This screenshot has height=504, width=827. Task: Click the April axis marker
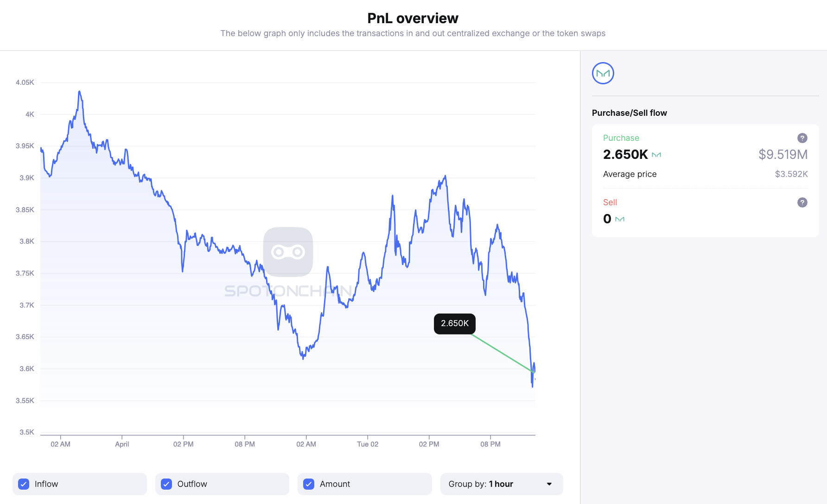click(x=122, y=444)
